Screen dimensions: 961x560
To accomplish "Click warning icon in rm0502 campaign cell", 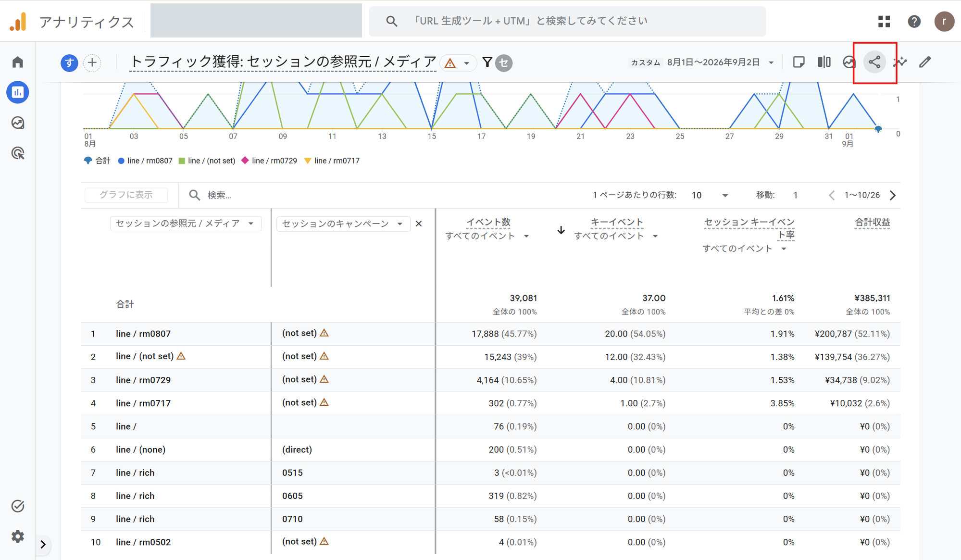I will (324, 541).
